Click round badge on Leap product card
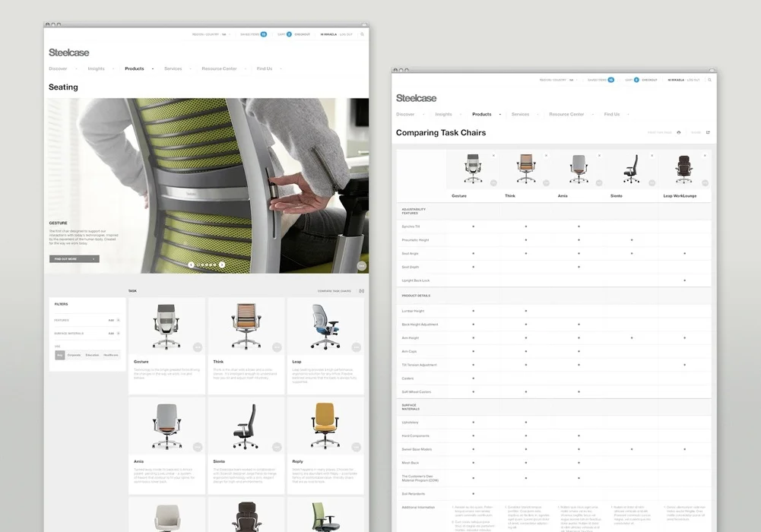 point(357,347)
